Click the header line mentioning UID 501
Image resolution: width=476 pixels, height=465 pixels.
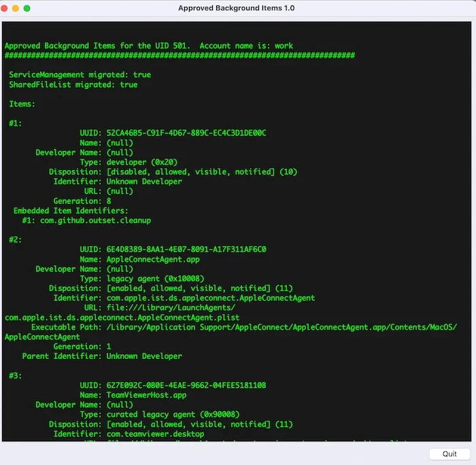click(x=149, y=46)
